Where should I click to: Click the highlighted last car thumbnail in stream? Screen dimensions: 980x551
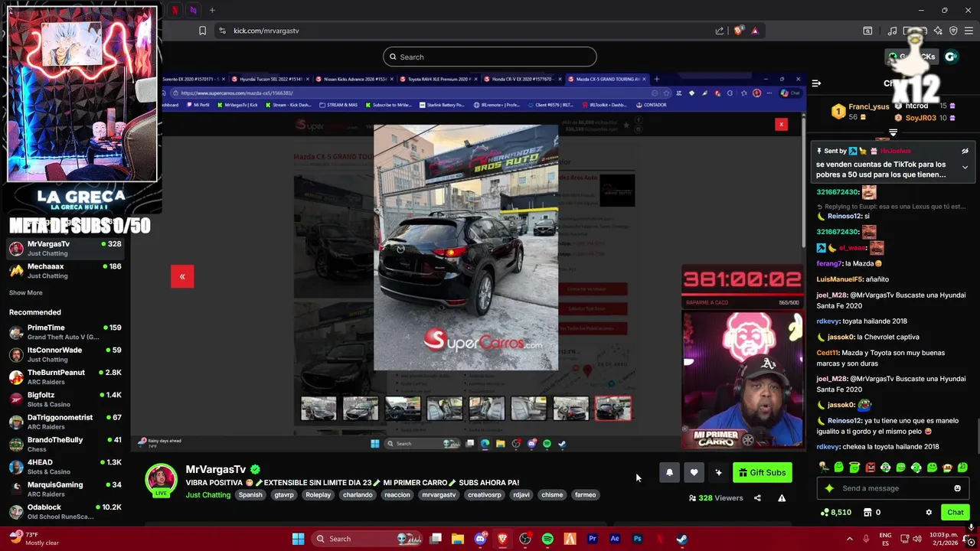(x=613, y=408)
